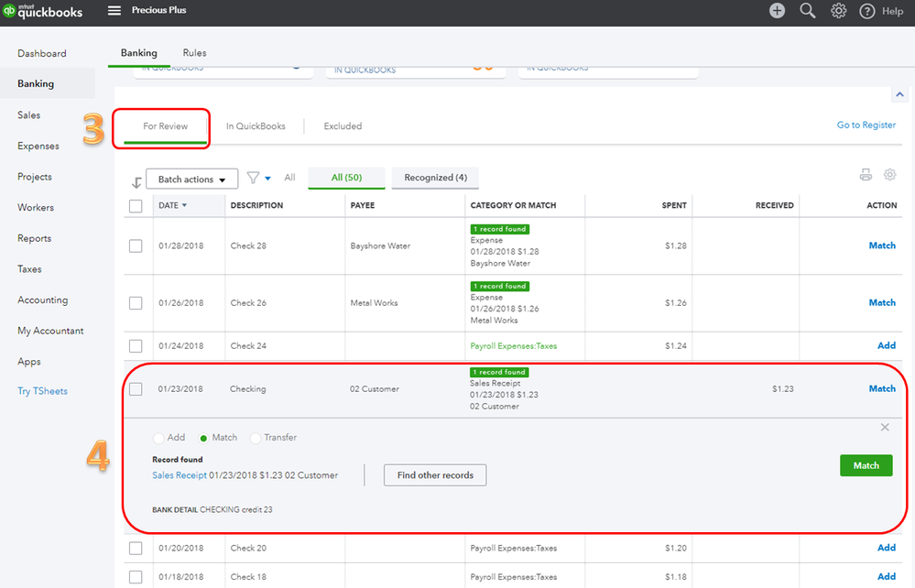
Task: Check the box for Check 28 row
Action: [x=136, y=246]
